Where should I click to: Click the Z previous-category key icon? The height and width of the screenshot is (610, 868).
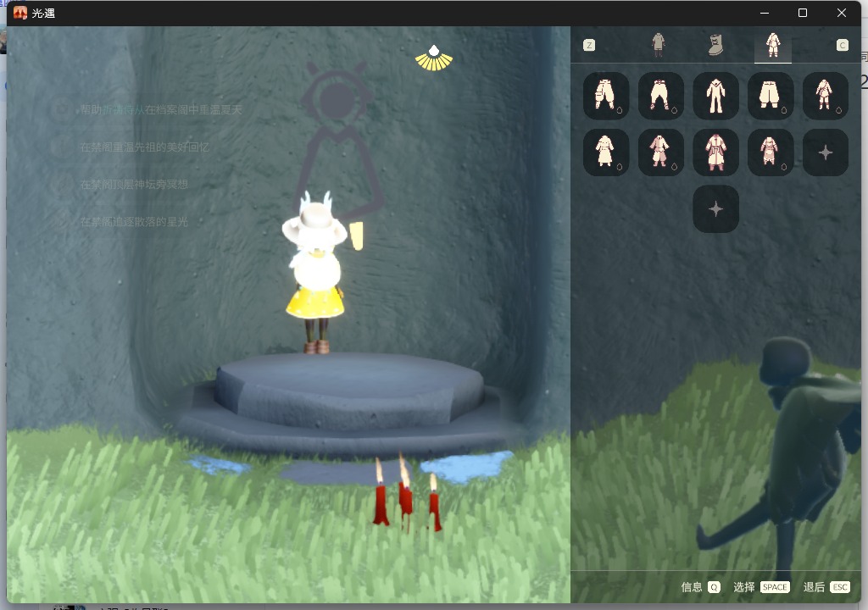pyautogui.click(x=589, y=46)
